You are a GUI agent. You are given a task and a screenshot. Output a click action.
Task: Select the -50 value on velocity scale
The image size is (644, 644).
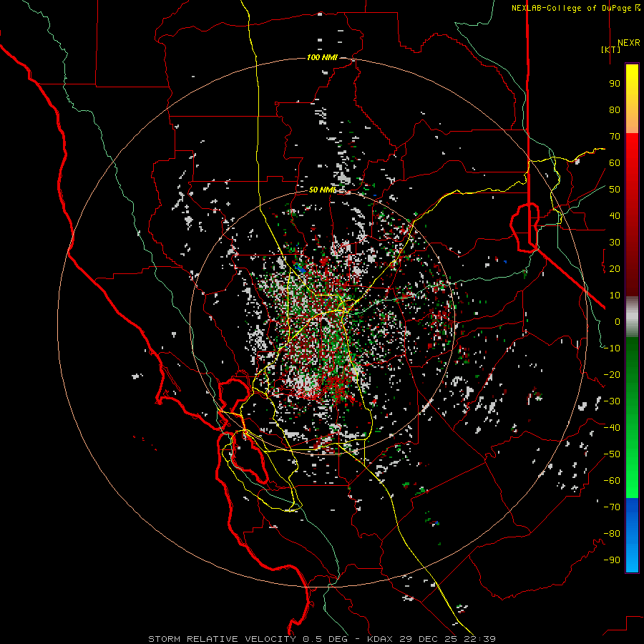tap(612, 454)
